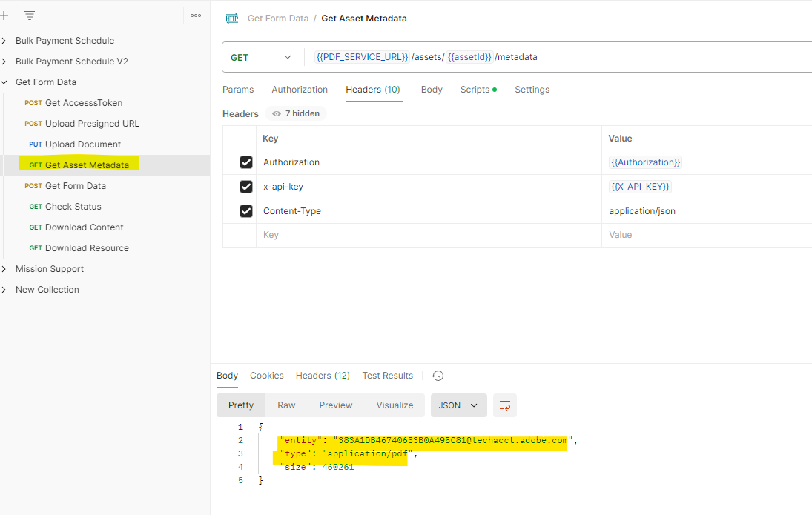Viewport: 812px width, 515px height.
Task: Open the Cookies tab in the response pane
Action: (266, 376)
